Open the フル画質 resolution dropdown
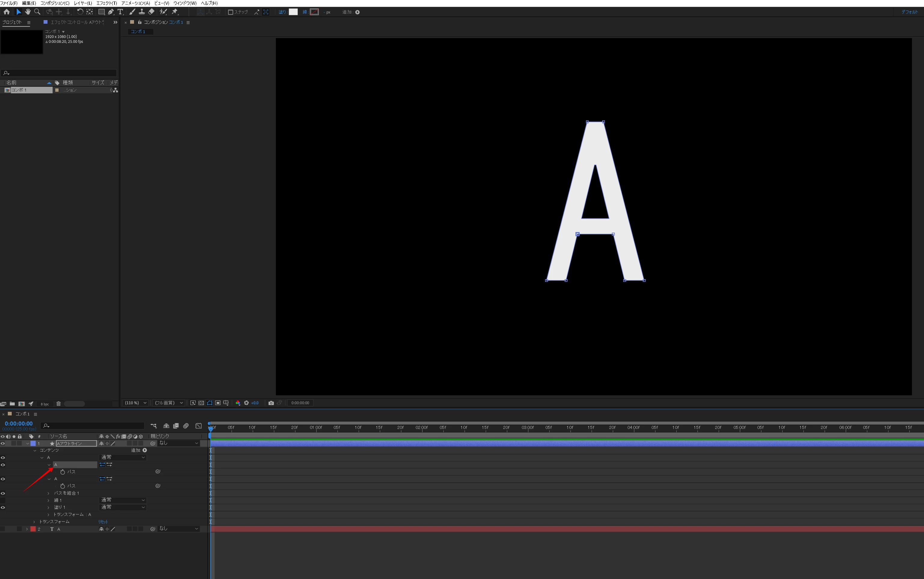 (x=169, y=403)
